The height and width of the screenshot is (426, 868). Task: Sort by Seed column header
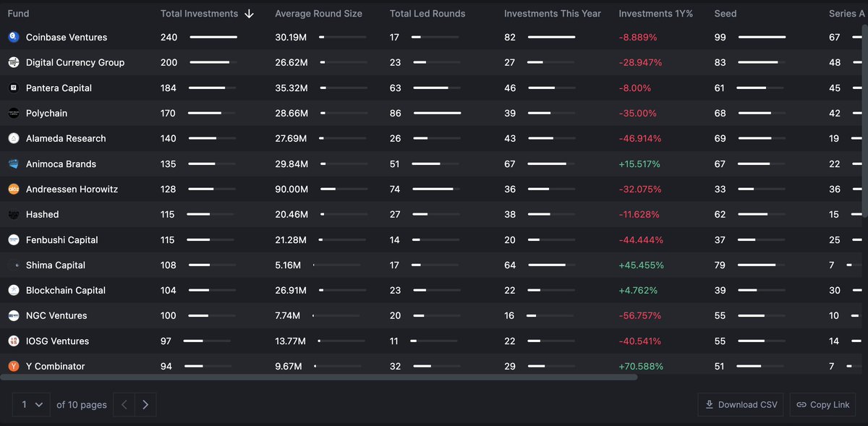click(726, 14)
